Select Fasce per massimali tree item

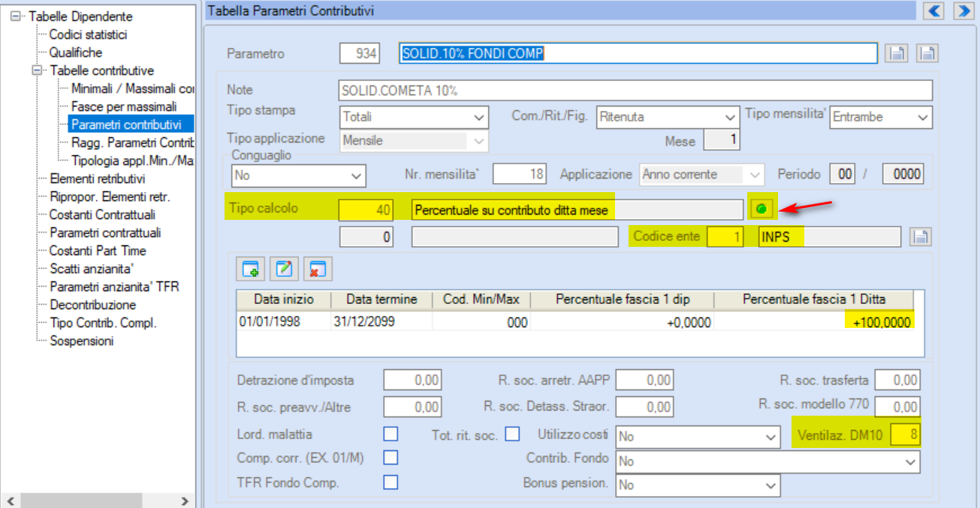point(124,107)
